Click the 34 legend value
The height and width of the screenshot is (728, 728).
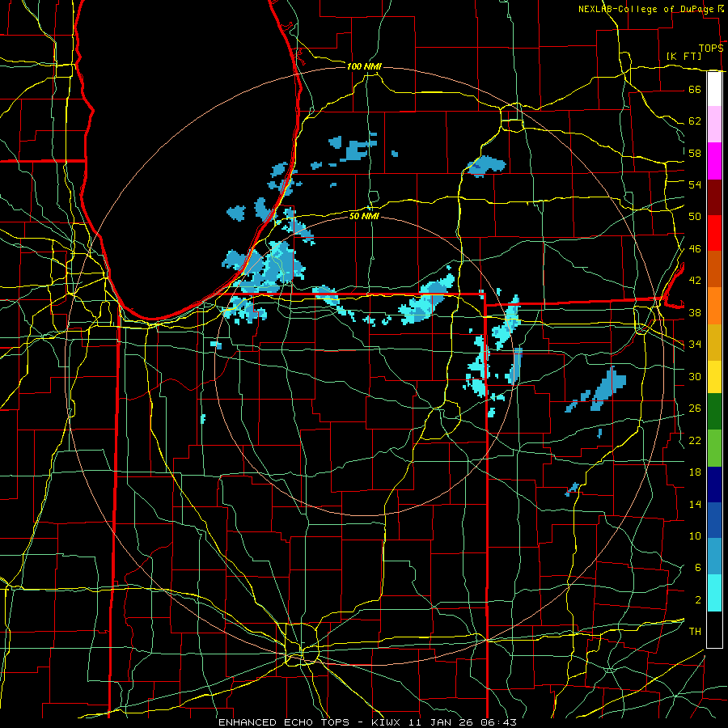point(695,345)
